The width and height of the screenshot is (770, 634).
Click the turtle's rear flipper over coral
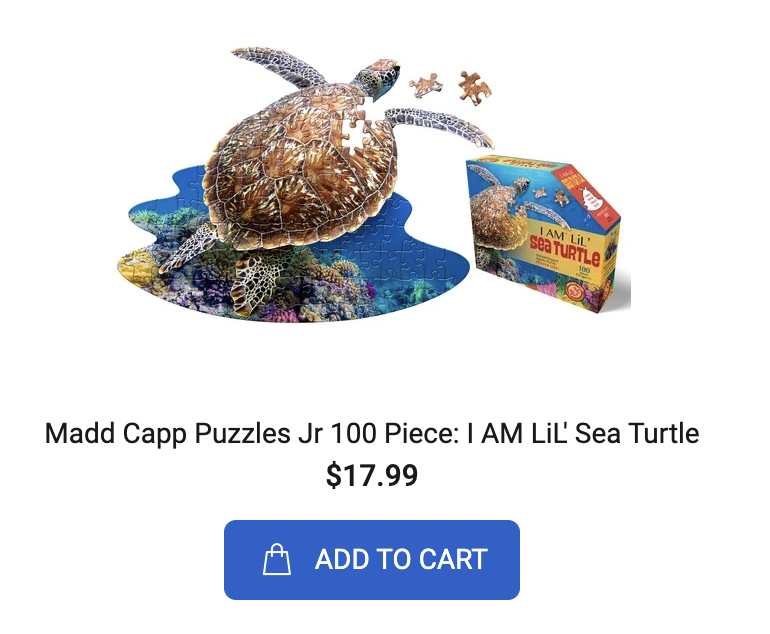[255, 284]
